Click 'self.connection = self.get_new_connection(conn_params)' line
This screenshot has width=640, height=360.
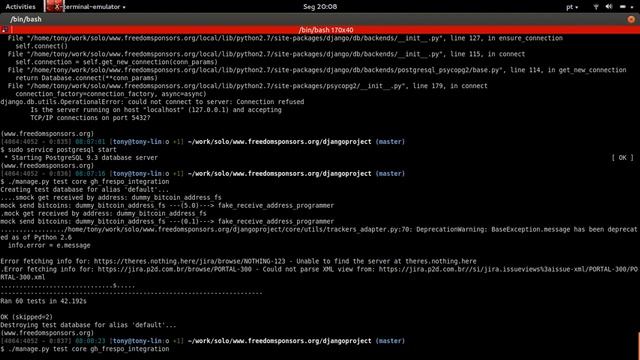pos(117,62)
